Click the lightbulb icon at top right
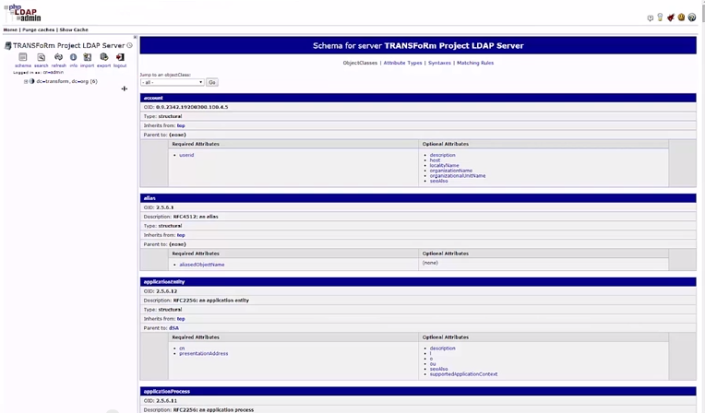The height and width of the screenshot is (413, 705). tap(660, 17)
